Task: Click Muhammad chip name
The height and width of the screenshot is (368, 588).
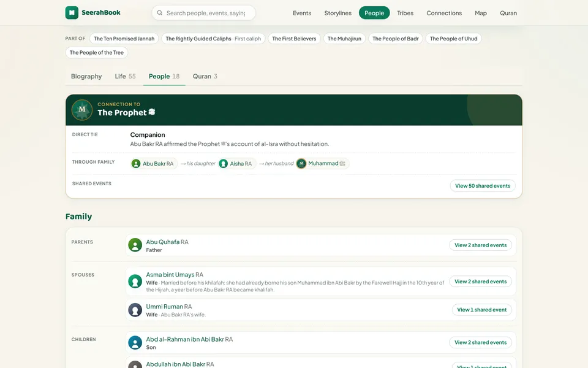Action: [x=326, y=163]
